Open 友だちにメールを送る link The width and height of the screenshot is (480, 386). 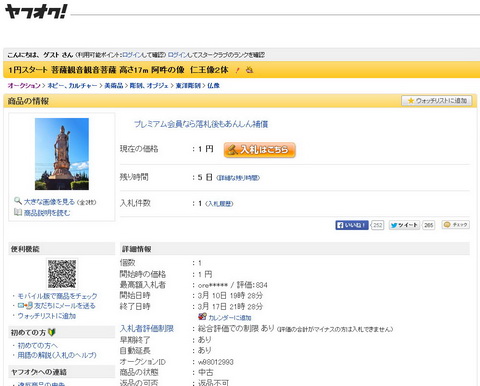(65, 306)
